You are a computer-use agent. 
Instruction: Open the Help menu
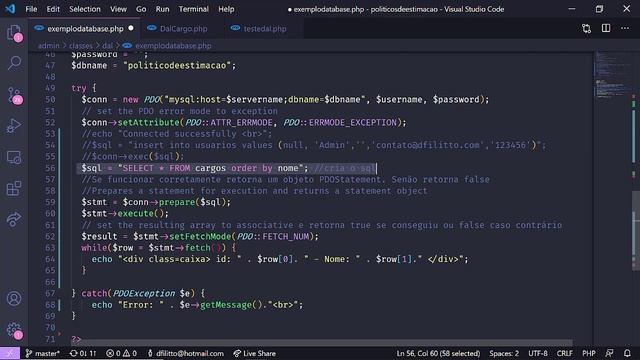coord(226,9)
